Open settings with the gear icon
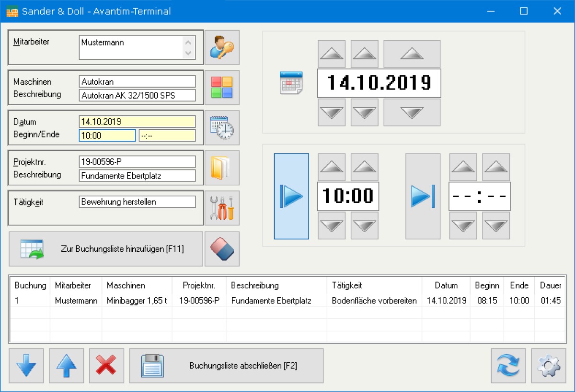 point(548,366)
